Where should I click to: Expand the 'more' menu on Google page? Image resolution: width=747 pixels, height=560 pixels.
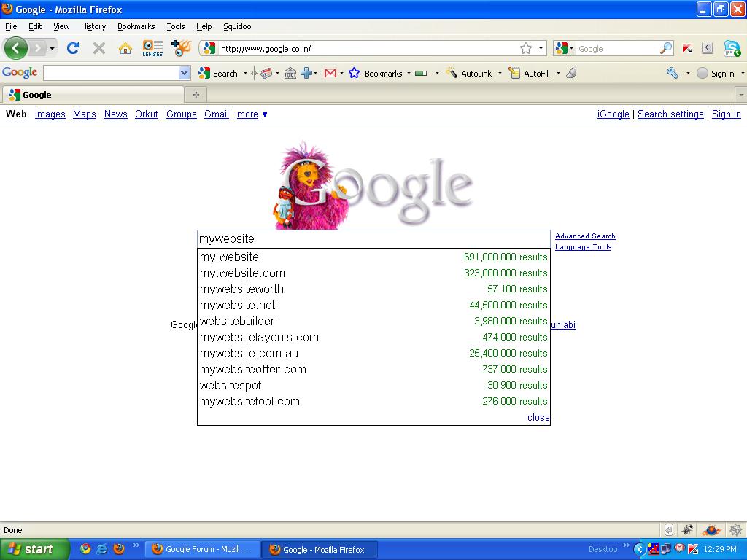click(252, 114)
